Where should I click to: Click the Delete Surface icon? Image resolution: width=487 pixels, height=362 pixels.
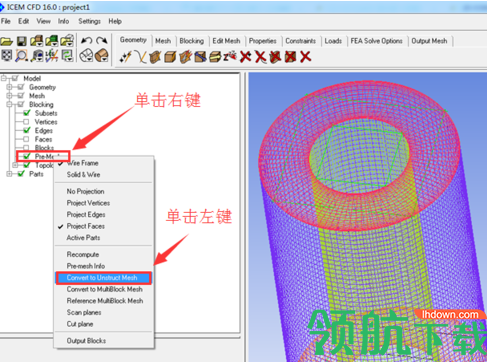275,57
